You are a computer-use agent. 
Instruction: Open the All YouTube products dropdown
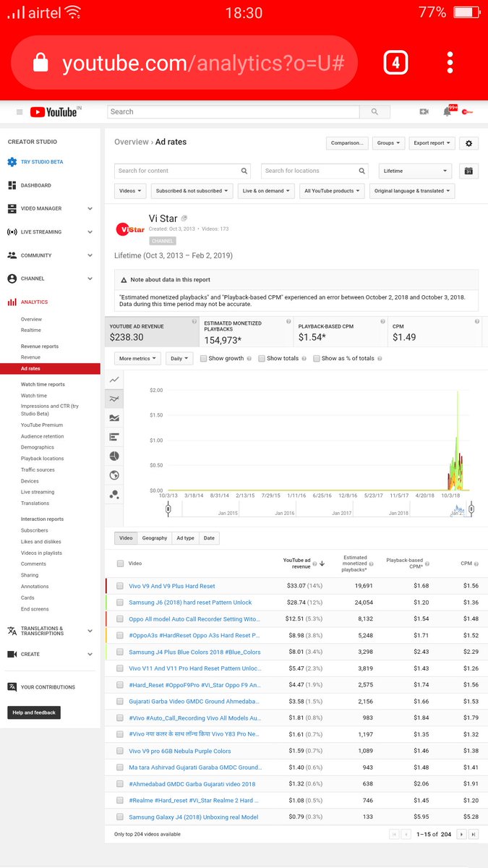pos(332,191)
